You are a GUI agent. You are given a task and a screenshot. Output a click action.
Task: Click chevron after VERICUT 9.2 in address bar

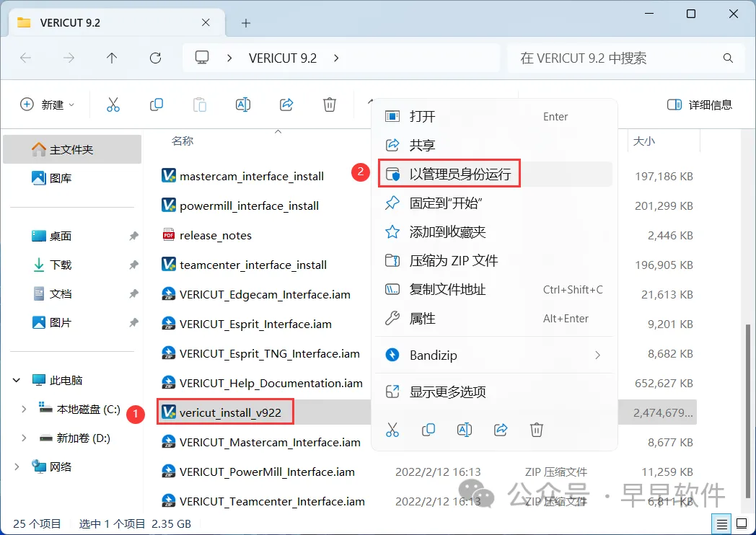pos(336,58)
